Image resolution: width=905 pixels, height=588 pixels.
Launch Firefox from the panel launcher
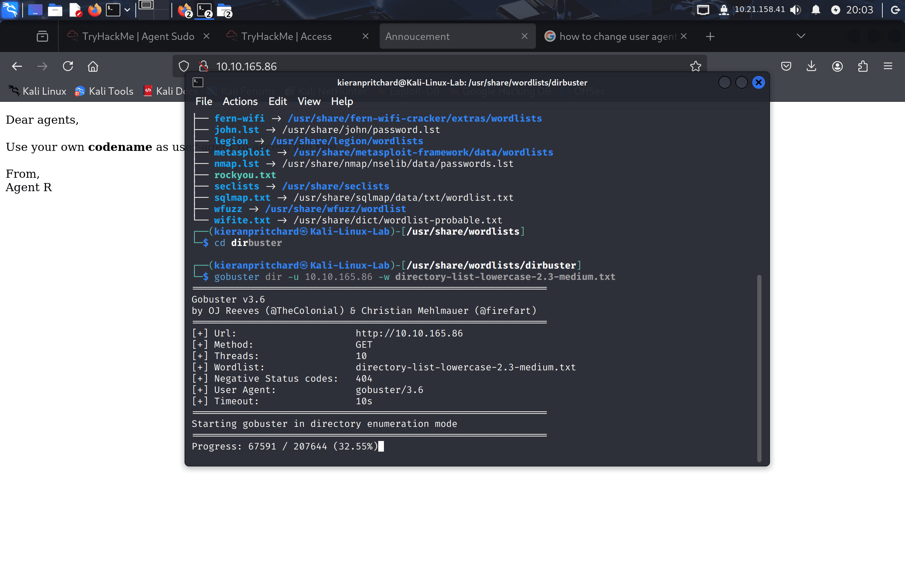[95, 10]
